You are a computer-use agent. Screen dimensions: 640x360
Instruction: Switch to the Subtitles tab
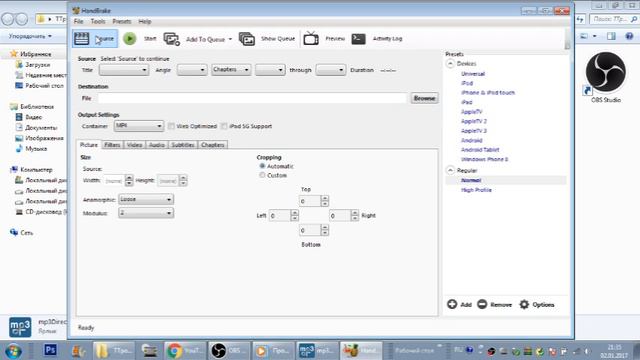tap(183, 145)
